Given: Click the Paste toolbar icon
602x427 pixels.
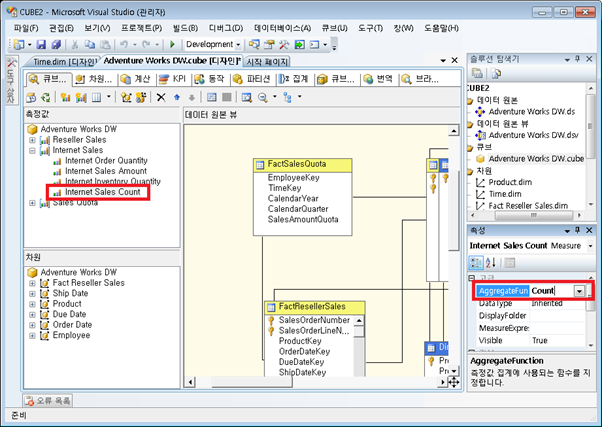Looking at the screenshot, I should 105,45.
